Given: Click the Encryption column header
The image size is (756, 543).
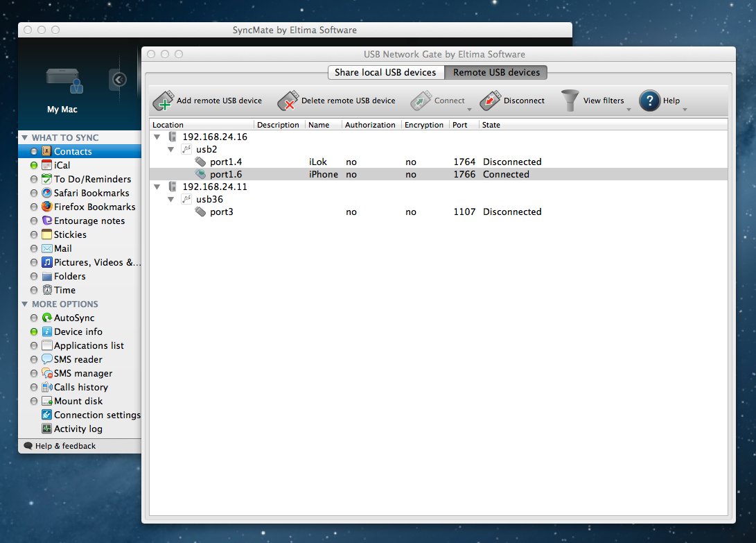Looking at the screenshot, I should (x=424, y=125).
